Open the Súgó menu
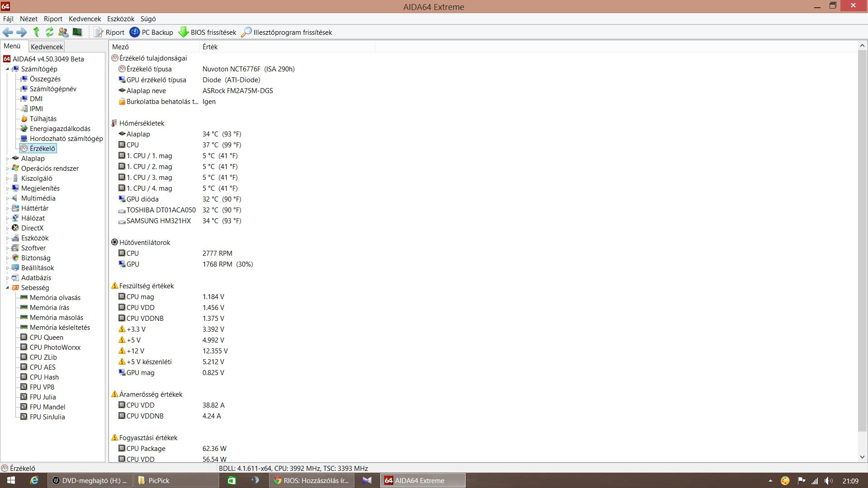Screen dimensions: 868x488 (x=148, y=19)
